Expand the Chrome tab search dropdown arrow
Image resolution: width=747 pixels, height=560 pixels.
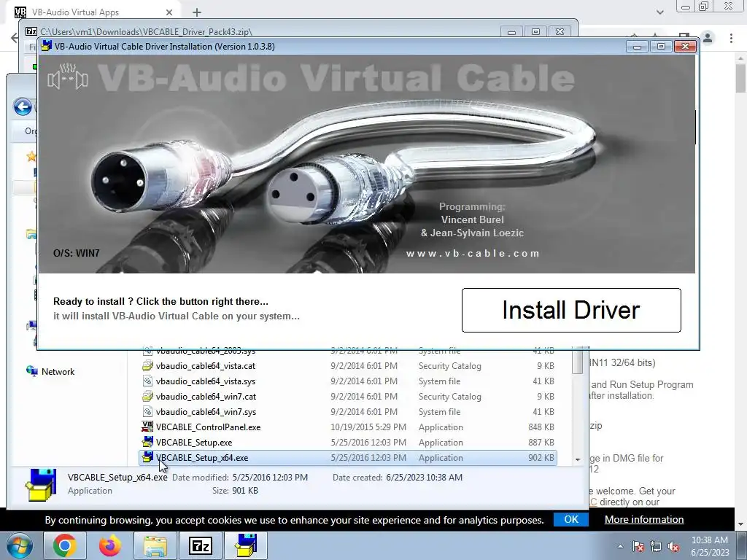pos(659,12)
